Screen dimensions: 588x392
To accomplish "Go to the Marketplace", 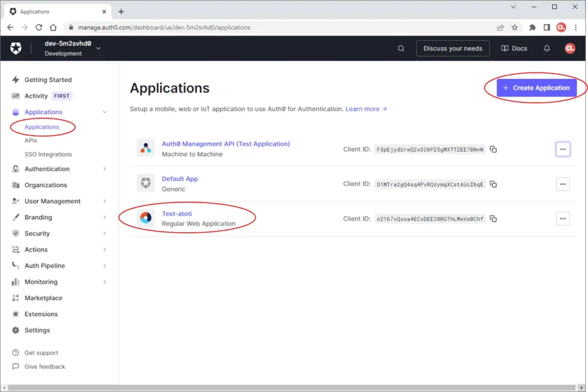I will click(x=44, y=298).
